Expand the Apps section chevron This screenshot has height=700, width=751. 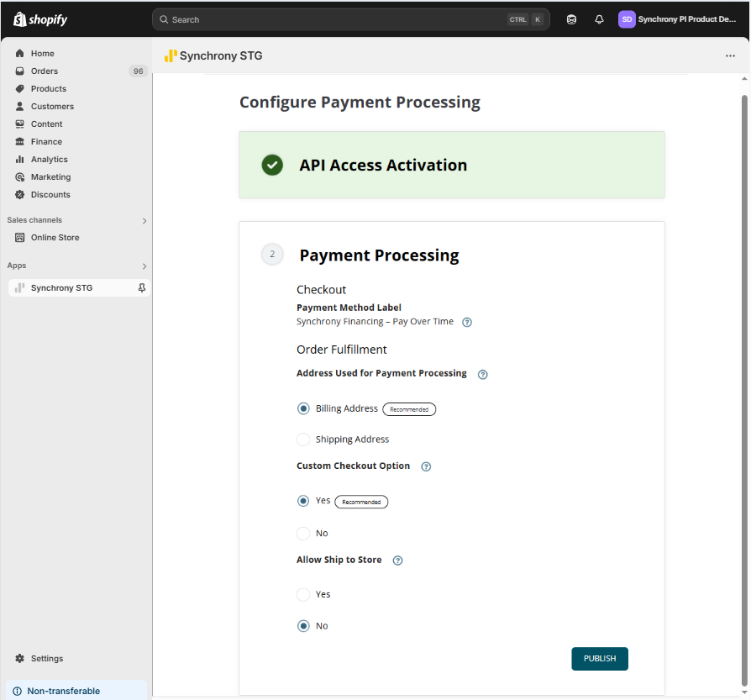(144, 266)
